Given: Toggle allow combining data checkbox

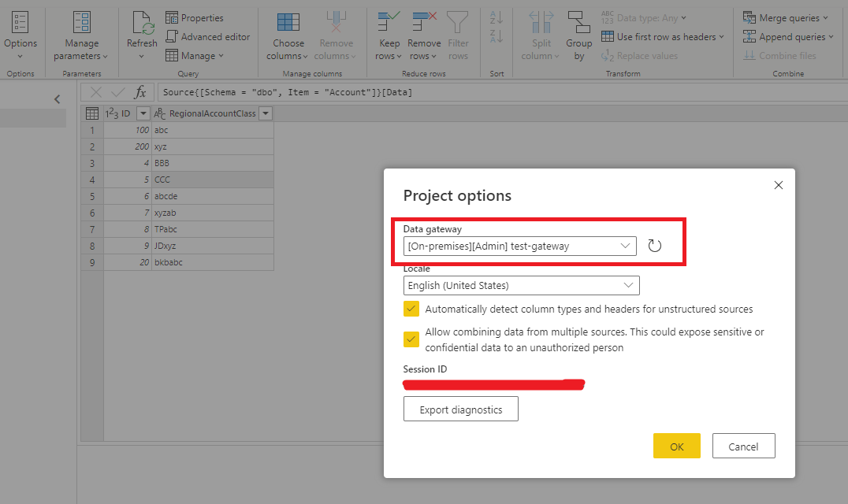Looking at the screenshot, I should point(411,339).
